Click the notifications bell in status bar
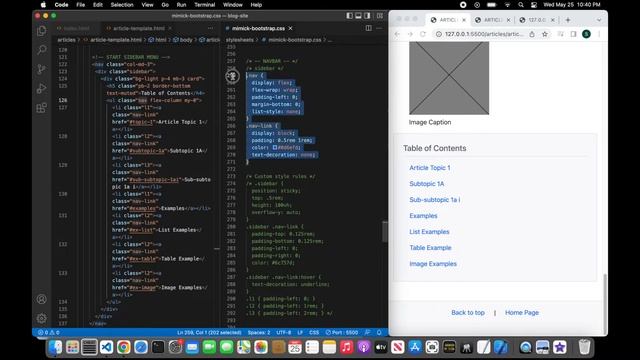Viewport: 640px width, 360px height. 379,332
